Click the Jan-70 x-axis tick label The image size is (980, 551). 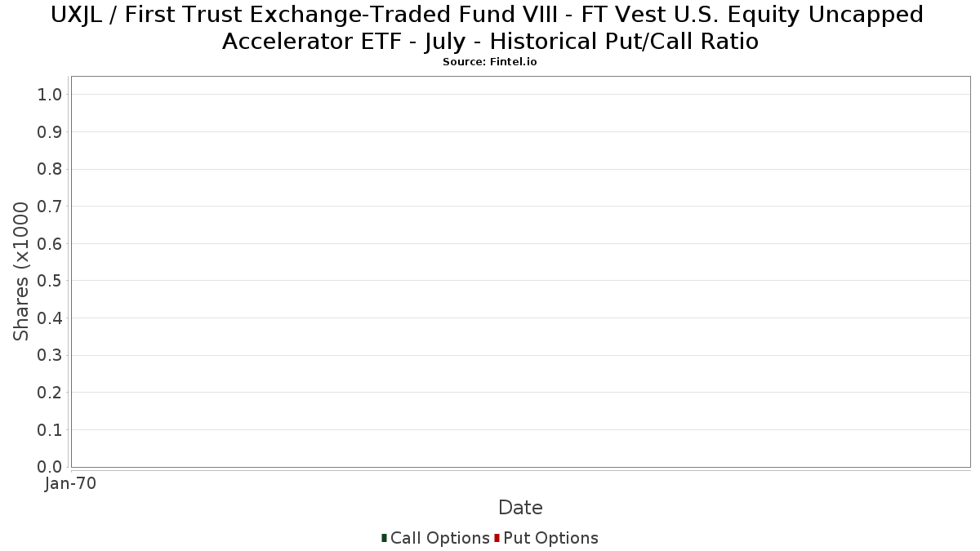(x=70, y=483)
